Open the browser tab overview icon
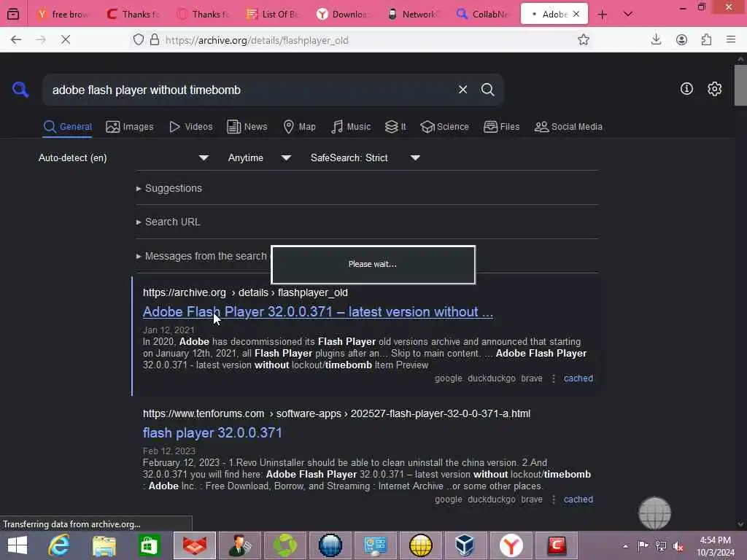 (x=13, y=14)
